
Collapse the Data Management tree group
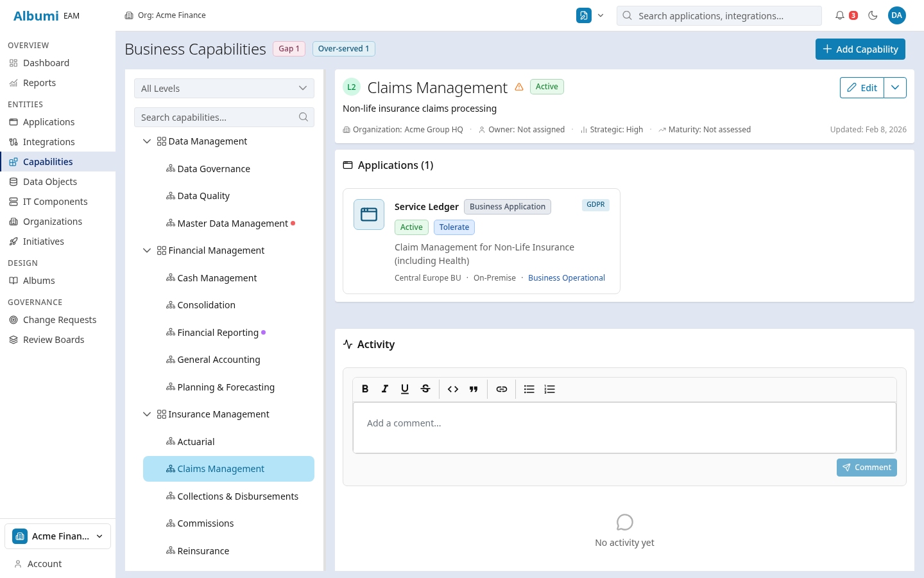[x=147, y=141]
